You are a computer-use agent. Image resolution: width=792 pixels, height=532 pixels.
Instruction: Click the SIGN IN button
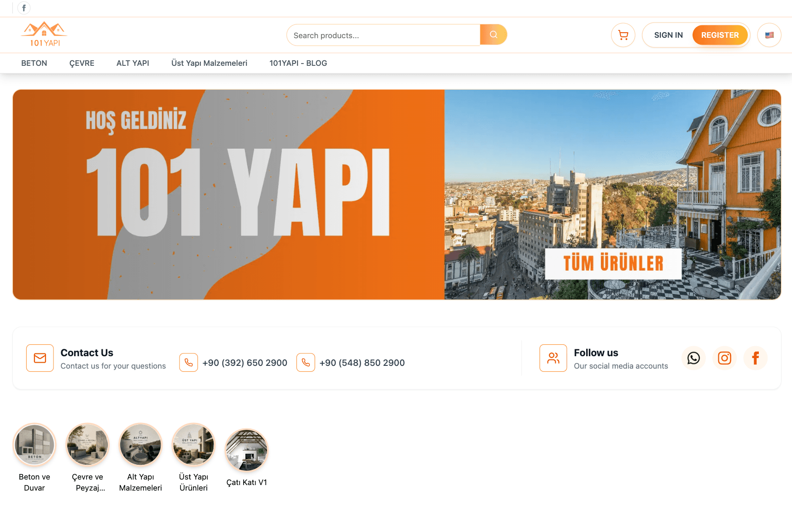click(x=668, y=35)
